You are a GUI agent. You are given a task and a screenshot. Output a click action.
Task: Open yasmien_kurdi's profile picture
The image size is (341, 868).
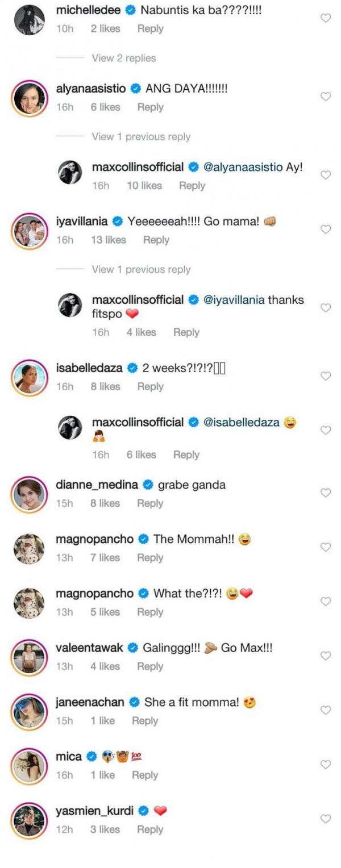29,819
